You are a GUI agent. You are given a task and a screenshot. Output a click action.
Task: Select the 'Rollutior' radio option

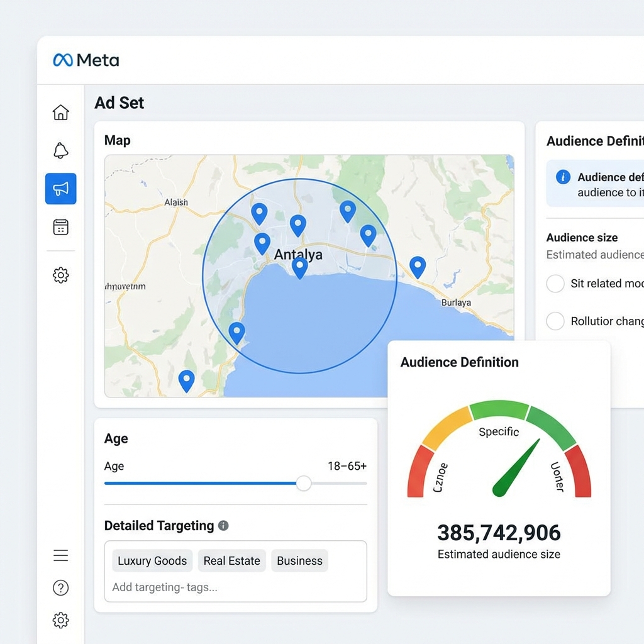pos(555,321)
